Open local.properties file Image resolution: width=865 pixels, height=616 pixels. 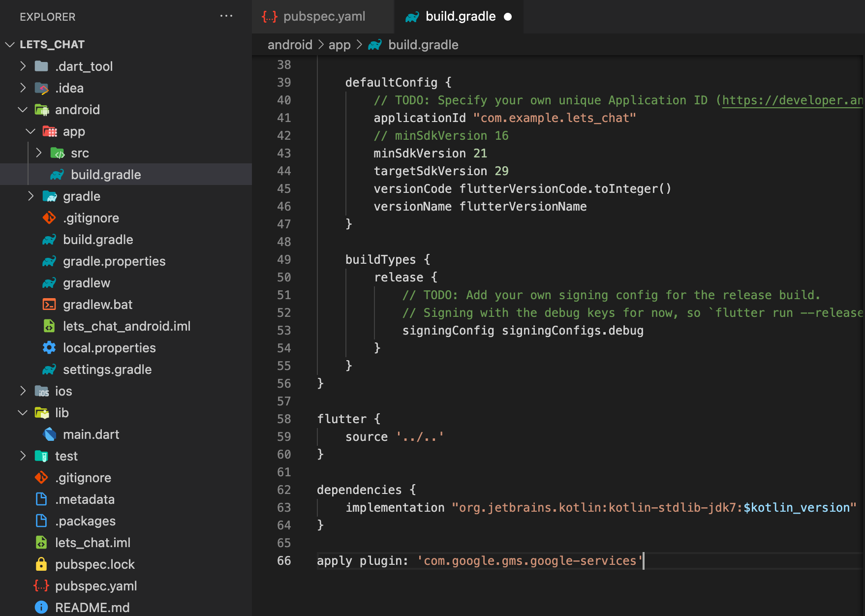pyautogui.click(x=126, y=347)
